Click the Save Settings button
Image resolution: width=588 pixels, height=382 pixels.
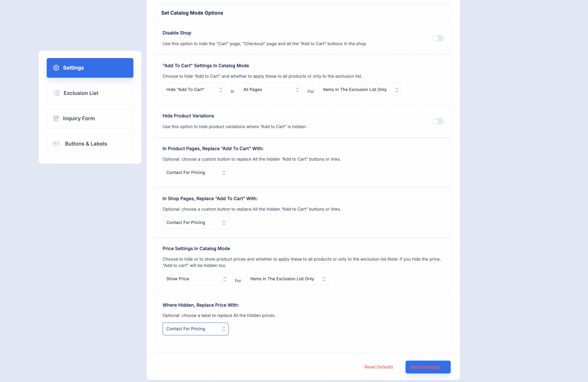pos(428,367)
